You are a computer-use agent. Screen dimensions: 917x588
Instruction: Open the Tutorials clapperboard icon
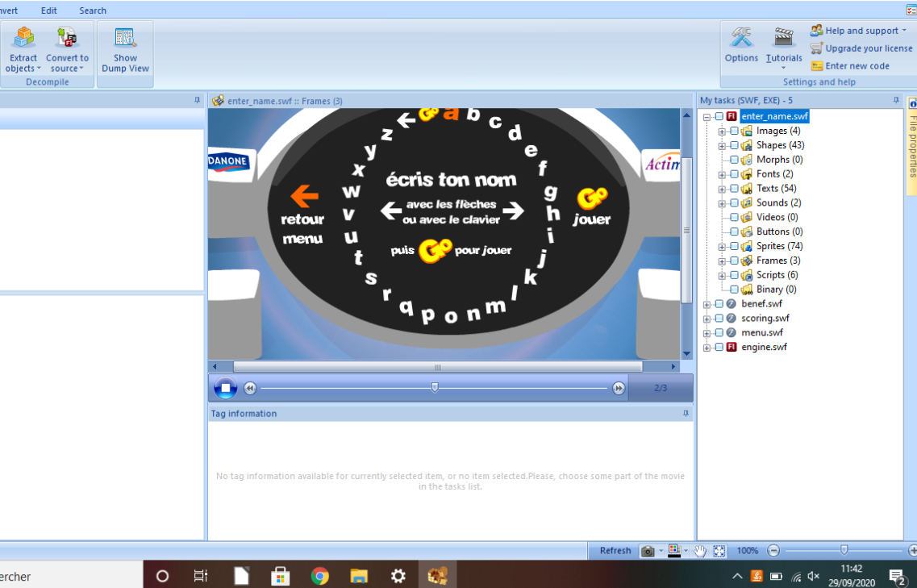[x=783, y=38]
